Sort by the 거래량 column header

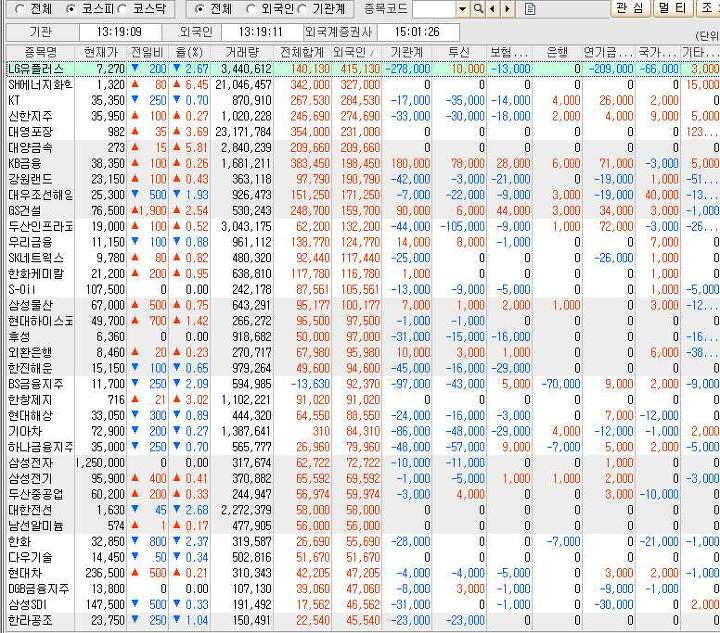tap(242, 52)
